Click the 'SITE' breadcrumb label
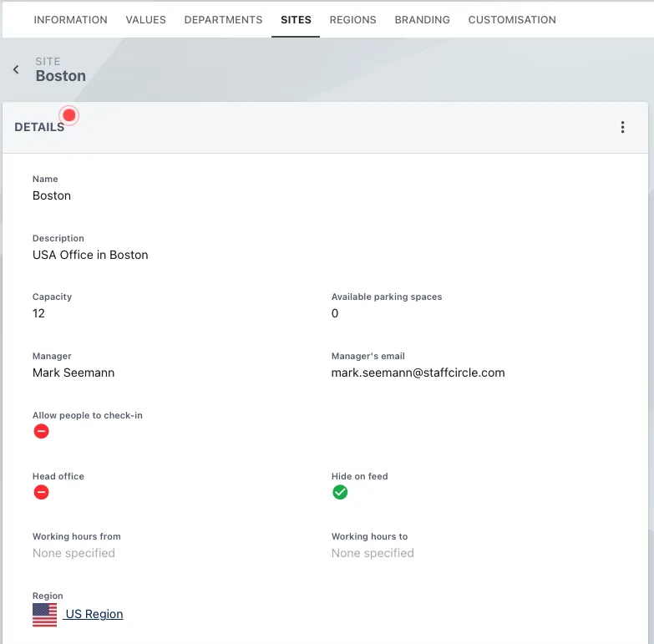 48,61
